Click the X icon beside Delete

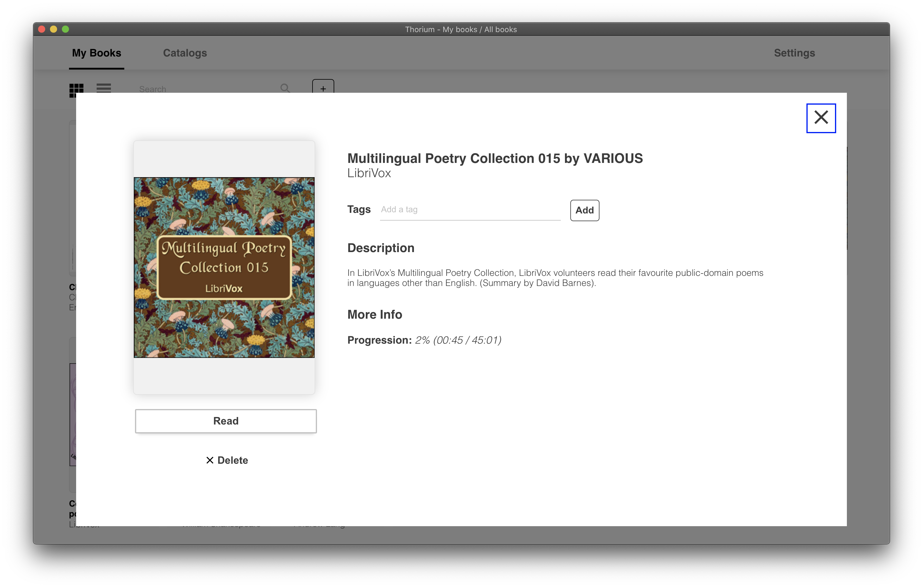point(210,460)
